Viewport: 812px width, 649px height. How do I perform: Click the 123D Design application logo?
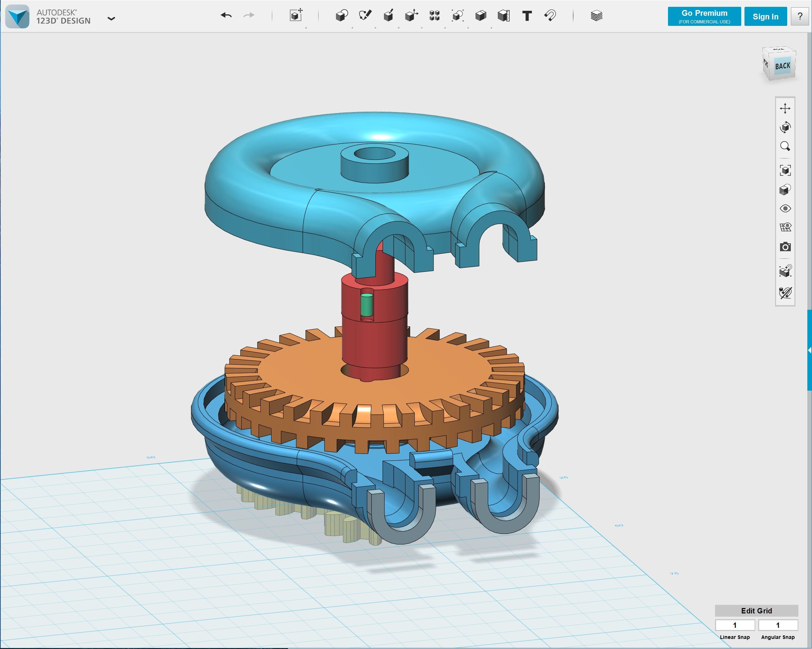coord(18,16)
